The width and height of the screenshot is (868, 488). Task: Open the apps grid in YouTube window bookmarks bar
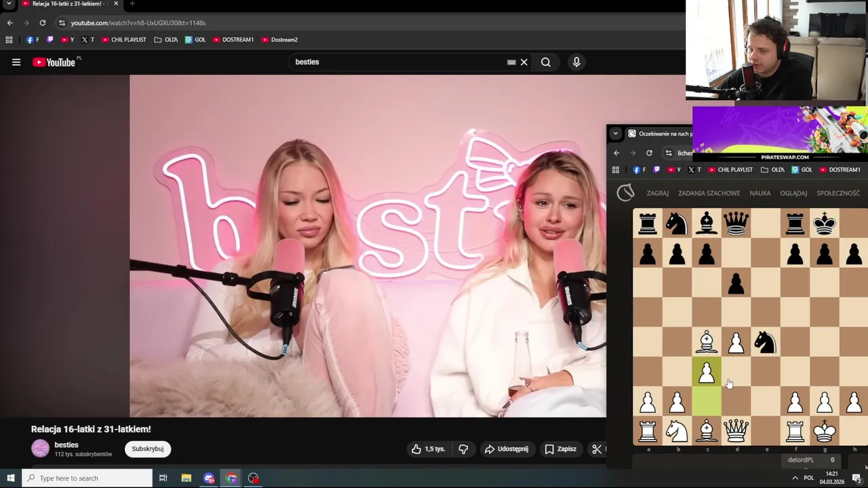[x=9, y=40]
